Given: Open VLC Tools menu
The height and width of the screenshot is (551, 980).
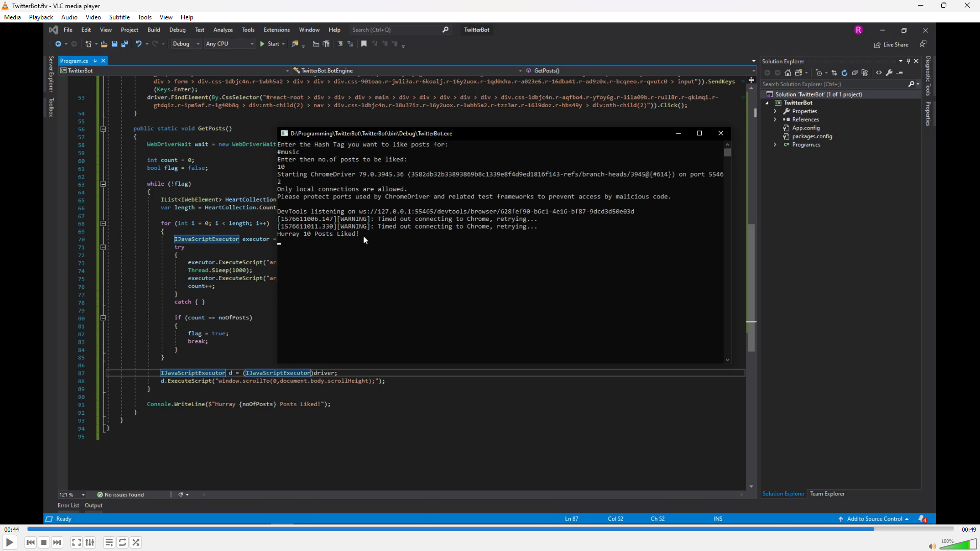Looking at the screenshot, I should pyautogui.click(x=144, y=17).
